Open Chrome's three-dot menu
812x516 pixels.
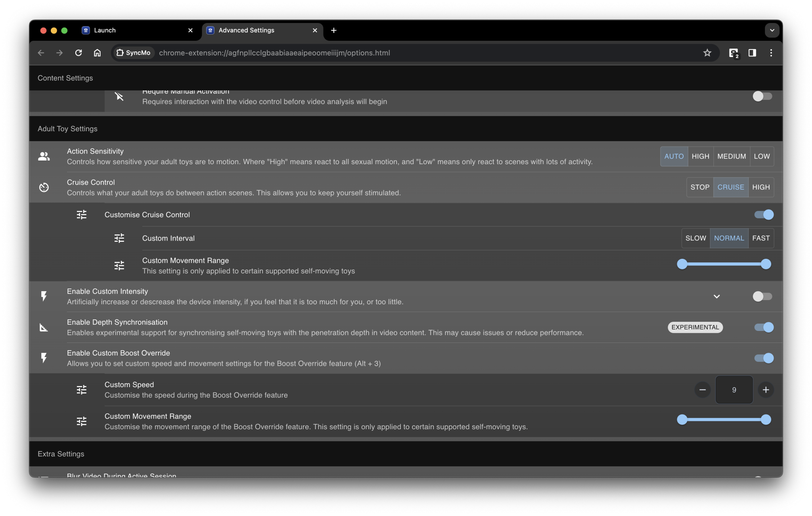[x=771, y=53]
